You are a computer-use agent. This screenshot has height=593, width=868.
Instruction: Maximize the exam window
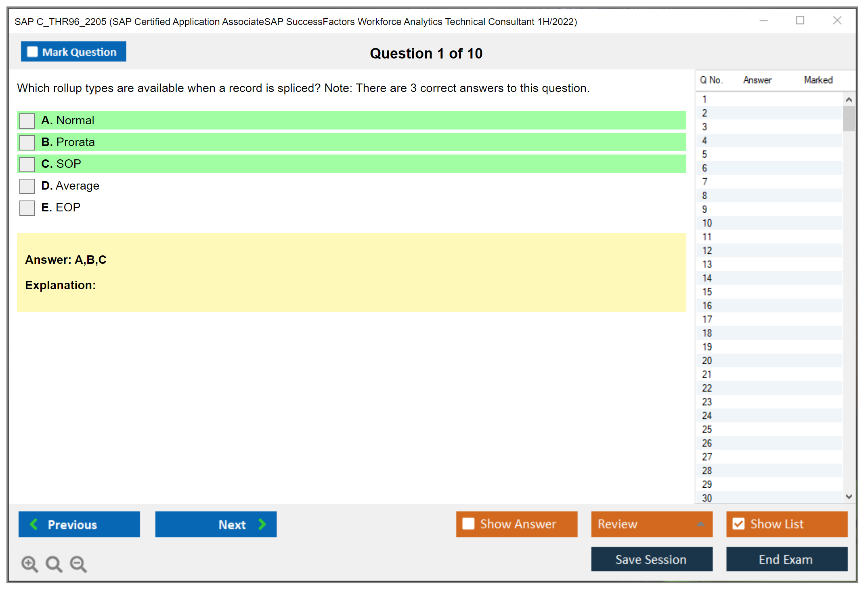click(800, 21)
